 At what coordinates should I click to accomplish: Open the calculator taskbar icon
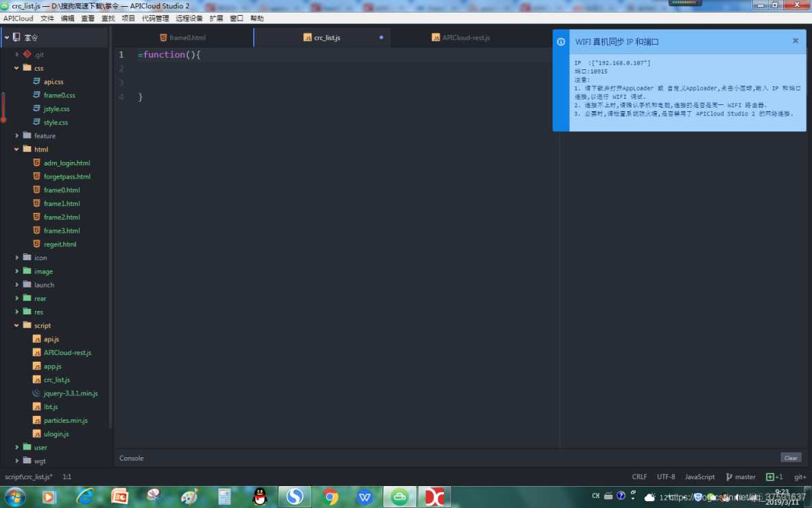pos(224,496)
